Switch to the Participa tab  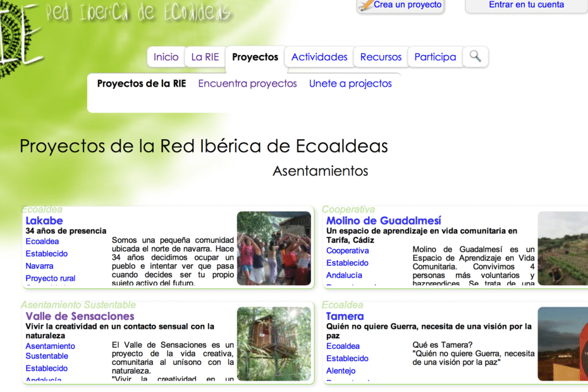pos(435,57)
